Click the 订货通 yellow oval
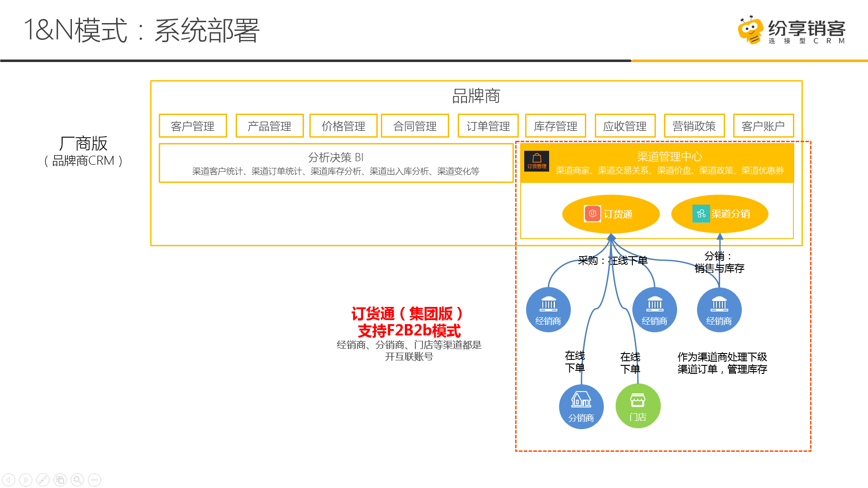 pyautogui.click(x=611, y=214)
